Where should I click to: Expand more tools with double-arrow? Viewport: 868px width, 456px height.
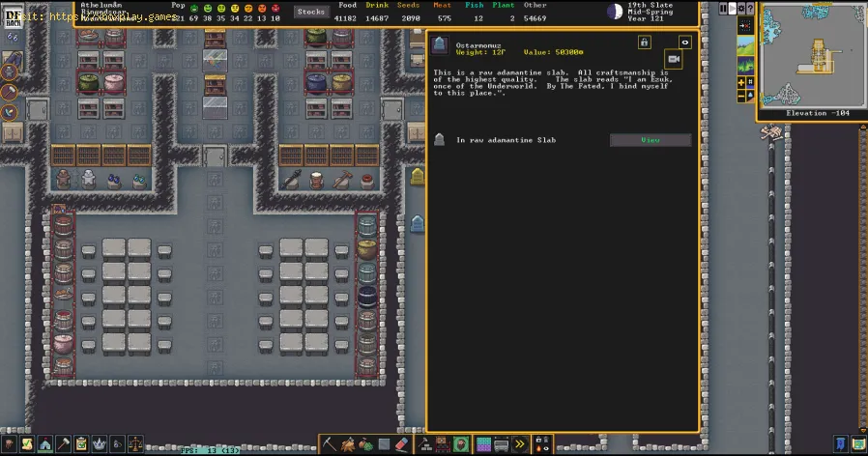click(521, 444)
